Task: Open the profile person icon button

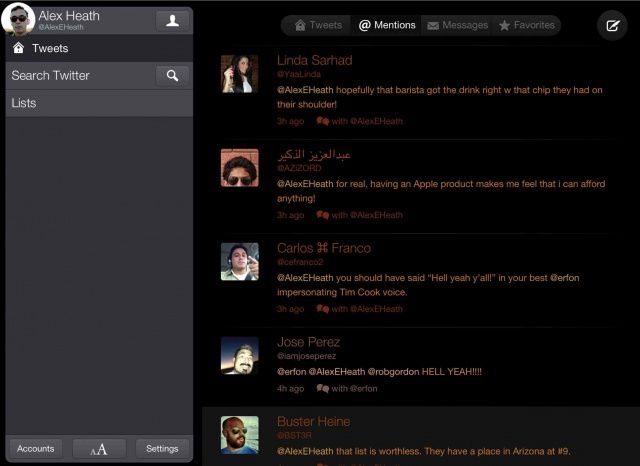Action: pos(172,20)
